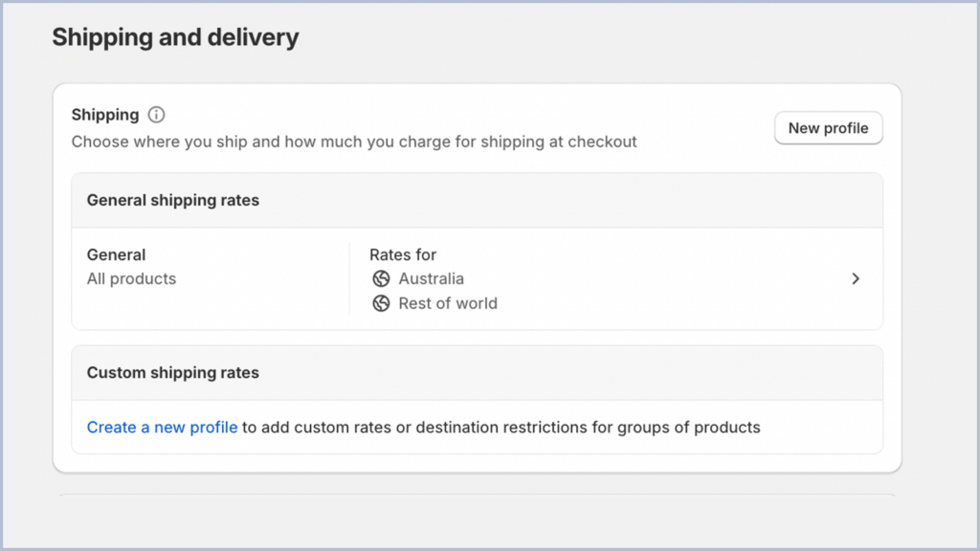
Task: Click the Shipping section heading
Action: pos(105,114)
